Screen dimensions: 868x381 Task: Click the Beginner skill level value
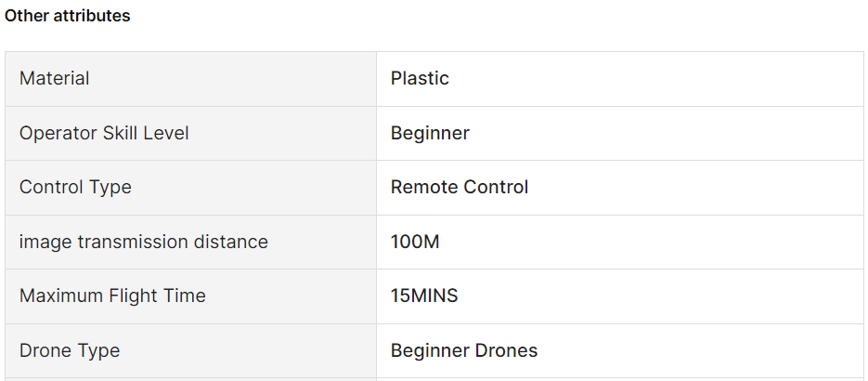pyautogui.click(x=430, y=134)
